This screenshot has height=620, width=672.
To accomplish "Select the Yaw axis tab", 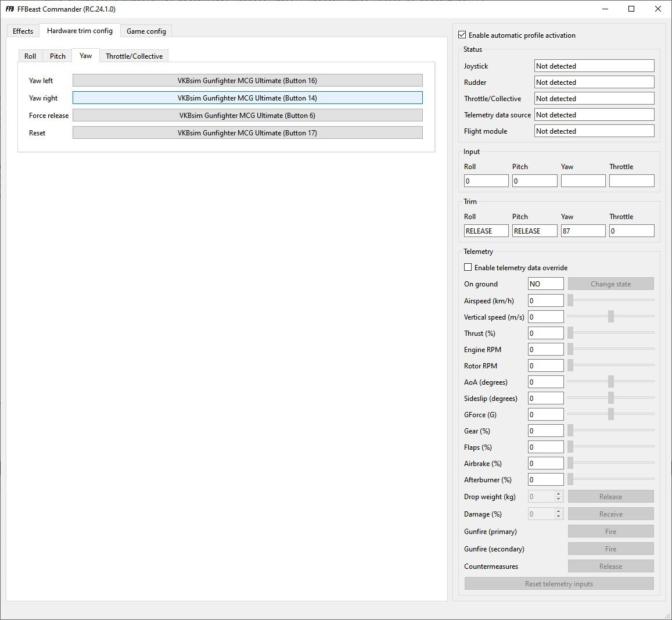I will pos(86,55).
